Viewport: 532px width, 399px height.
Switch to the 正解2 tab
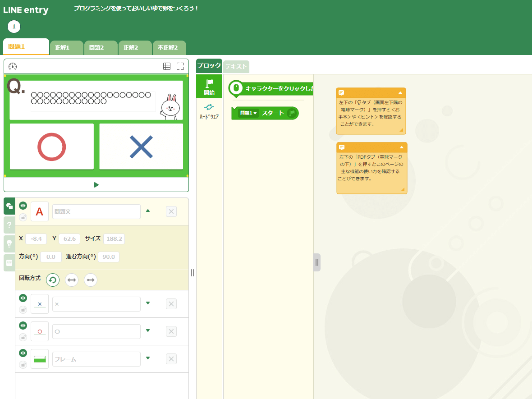(x=135, y=48)
